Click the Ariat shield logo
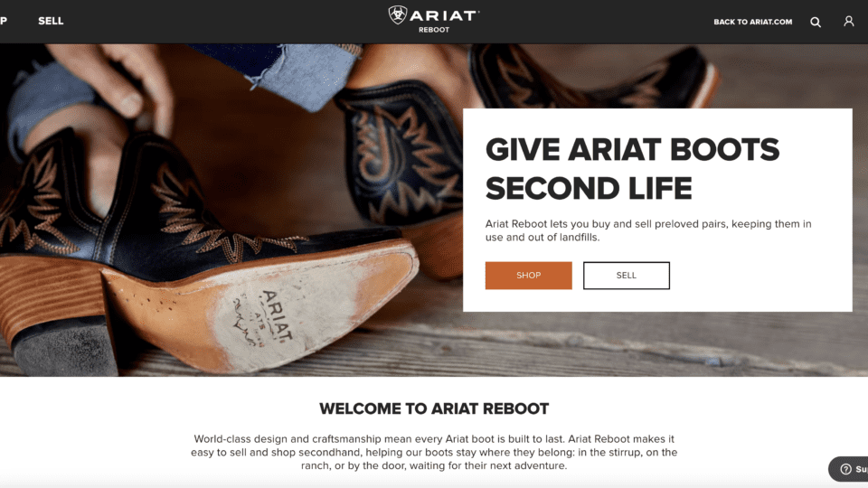This screenshot has height=488, width=868. point(398,15)
